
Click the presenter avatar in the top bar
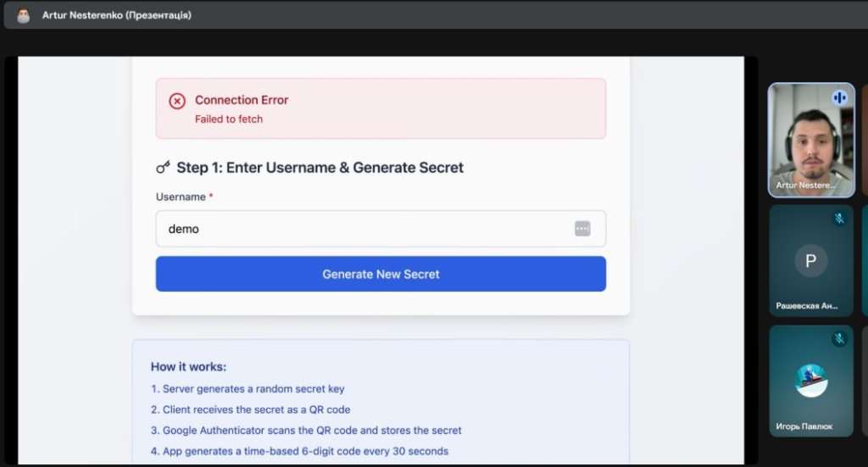[24, 15]
